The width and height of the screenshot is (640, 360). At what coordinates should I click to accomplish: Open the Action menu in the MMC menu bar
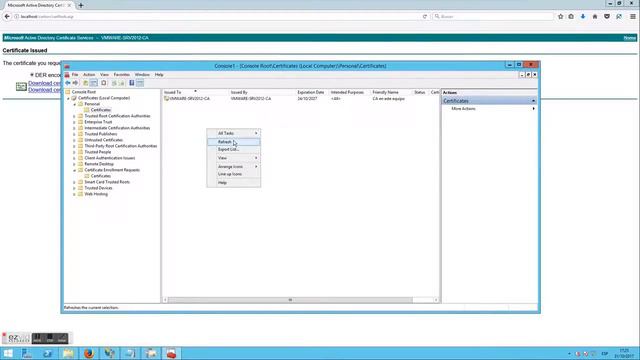pyautogui.click(x=89, y=75)
